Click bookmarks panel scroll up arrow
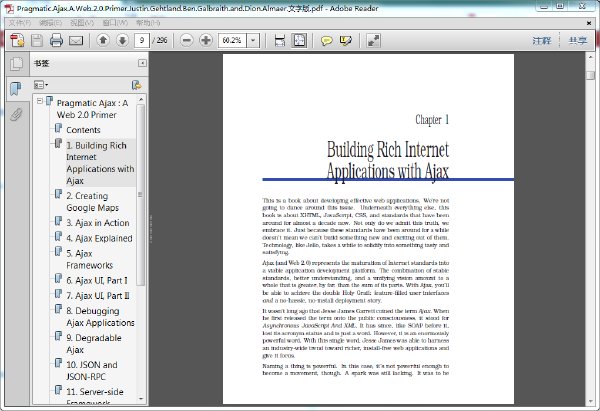Image resolution: width=600 pixels, height=411 pixels. click(141, 99)
